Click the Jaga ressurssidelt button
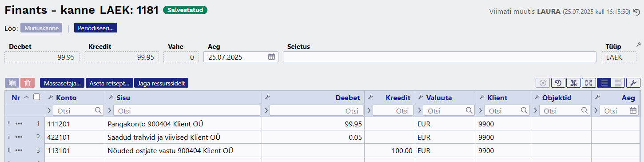This screenshot has width=644, height=162. click(161, 83)
